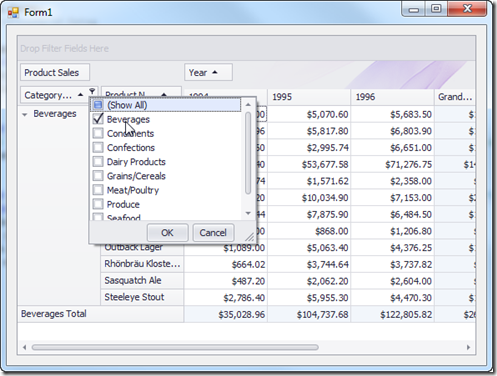Select the $5,070.60 cell

tap(309, 114)
